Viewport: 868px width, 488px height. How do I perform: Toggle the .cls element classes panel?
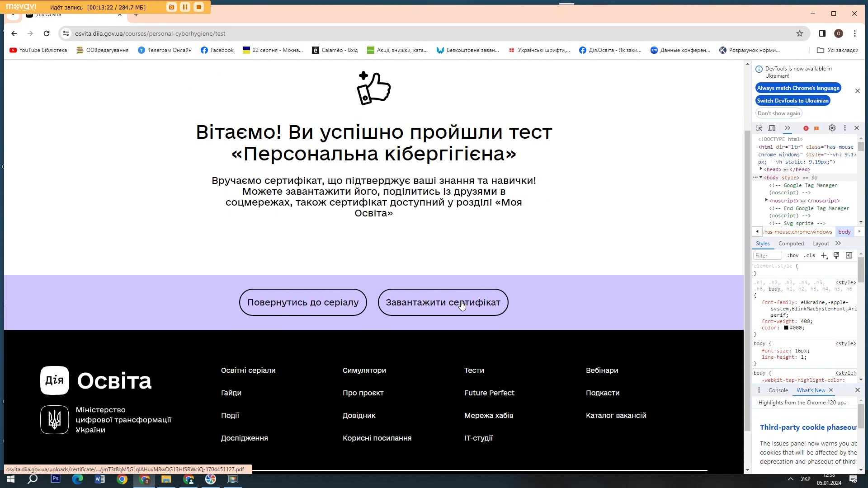pyautogui.click(x=809, y=256)
